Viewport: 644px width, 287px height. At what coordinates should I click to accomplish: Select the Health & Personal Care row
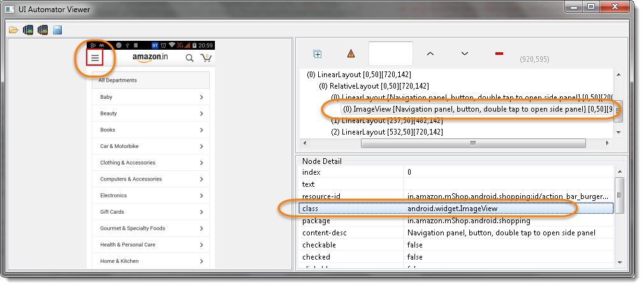click(150, 245)
